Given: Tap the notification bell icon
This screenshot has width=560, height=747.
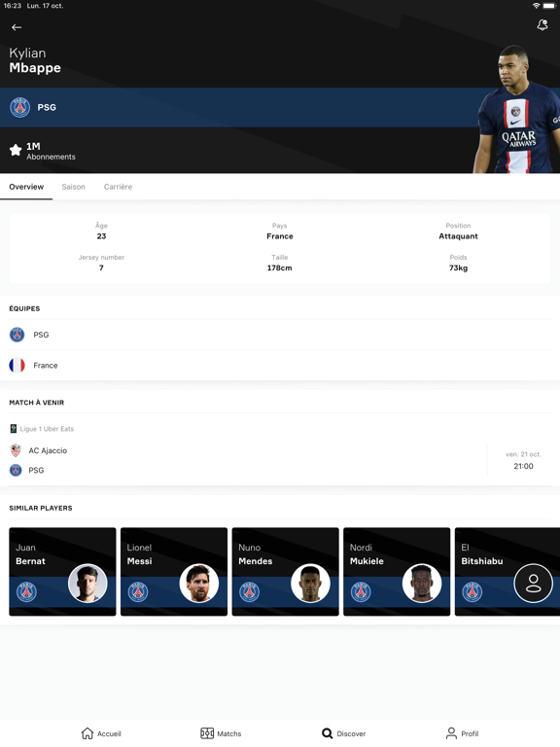Looking at the screenshot, I should point(542,24).
